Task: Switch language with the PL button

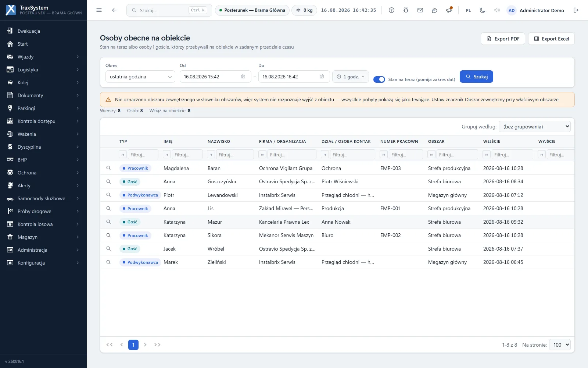Action: 468,10
